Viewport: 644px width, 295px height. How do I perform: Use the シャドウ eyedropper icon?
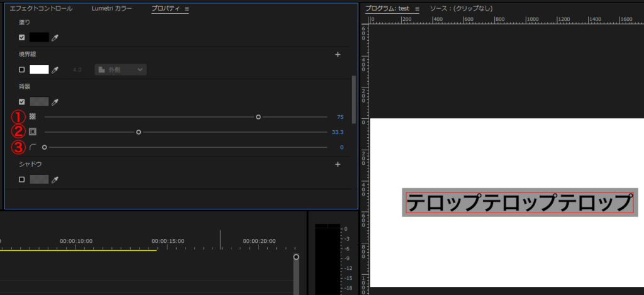point(55,179)
